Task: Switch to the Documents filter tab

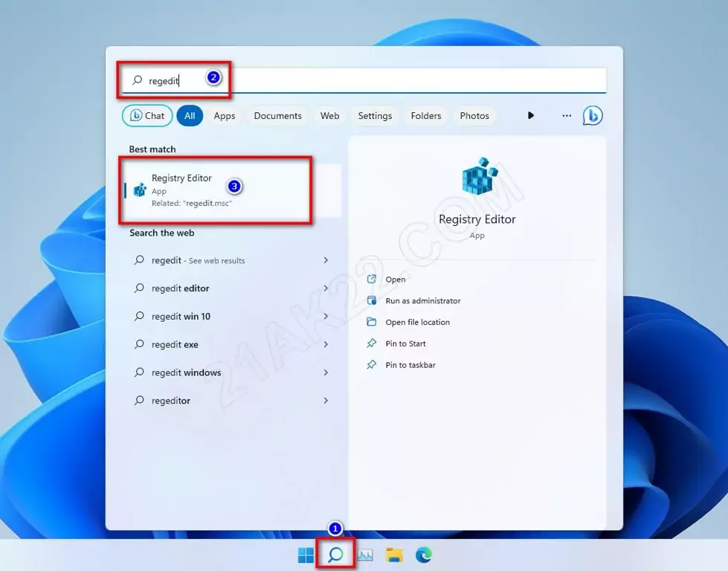Action: [x=277, y=115]
